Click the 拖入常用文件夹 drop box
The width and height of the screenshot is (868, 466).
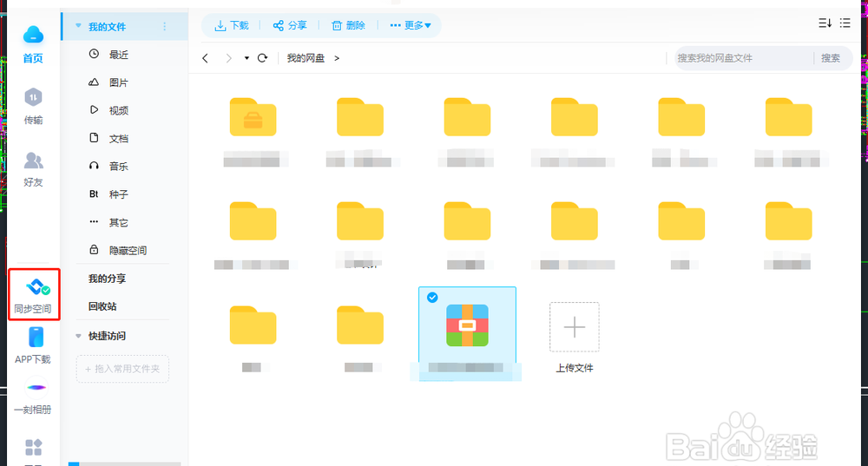click(122, 369)
